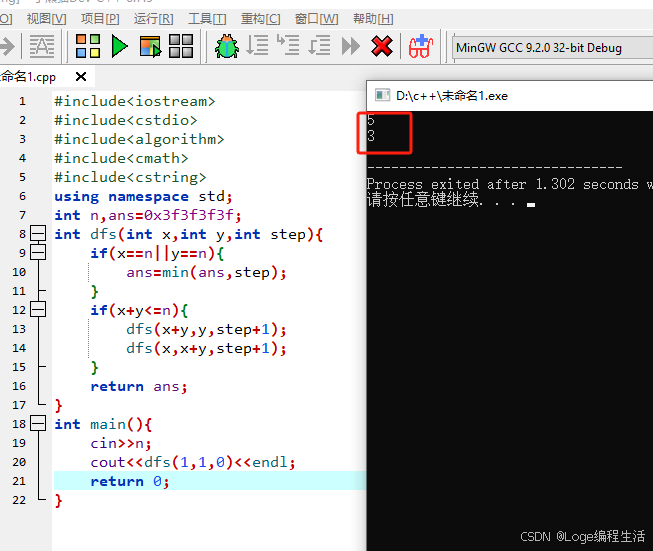Click the console window icon in title bar
This screenshot has height=551, width=653.
pos(382,95)
